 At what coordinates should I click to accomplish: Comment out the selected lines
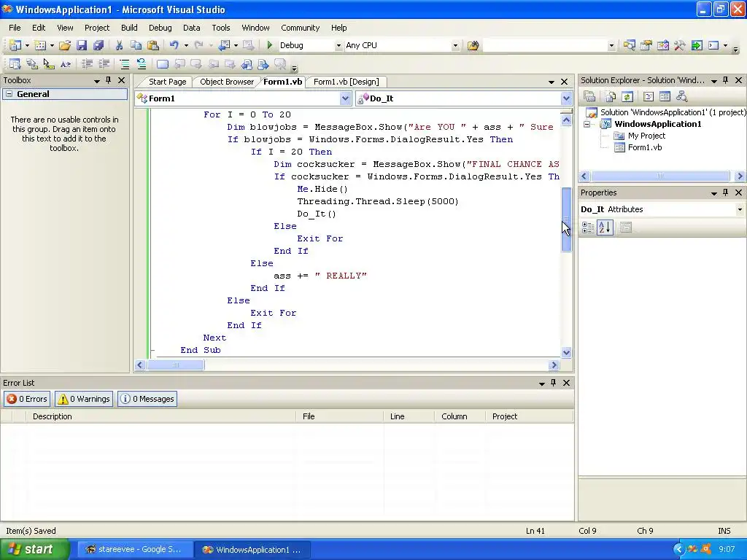click(x=124, y=64)
